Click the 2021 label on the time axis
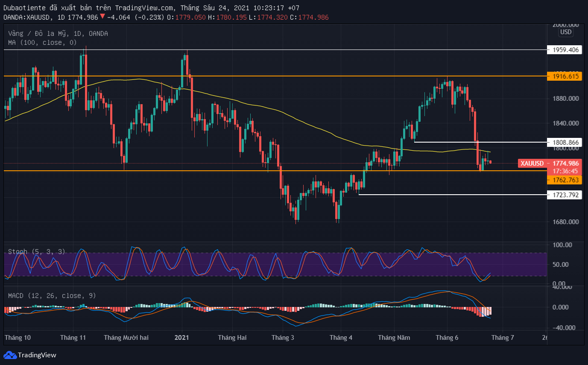Screen dimensions: 588x365 (x=182, y=338)
